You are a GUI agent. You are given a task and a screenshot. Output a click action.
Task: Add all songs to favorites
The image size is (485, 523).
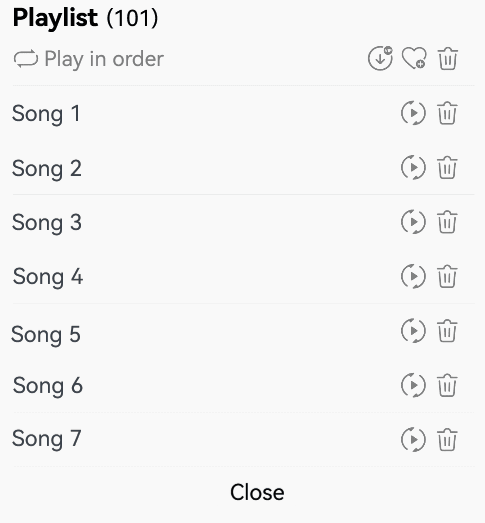[414, 58]
